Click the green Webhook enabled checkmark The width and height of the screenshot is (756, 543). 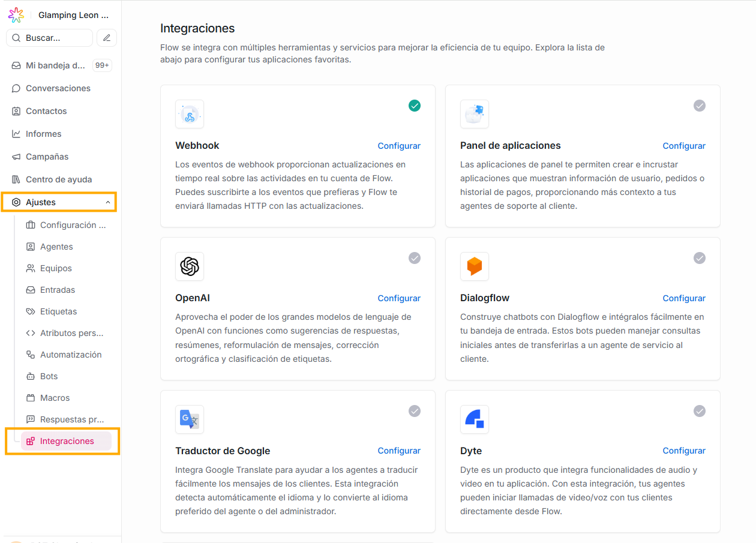coord(415,106)
